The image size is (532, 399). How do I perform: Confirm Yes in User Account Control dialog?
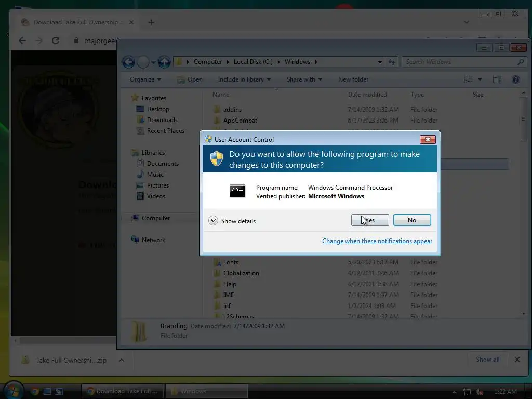(370, 220)
